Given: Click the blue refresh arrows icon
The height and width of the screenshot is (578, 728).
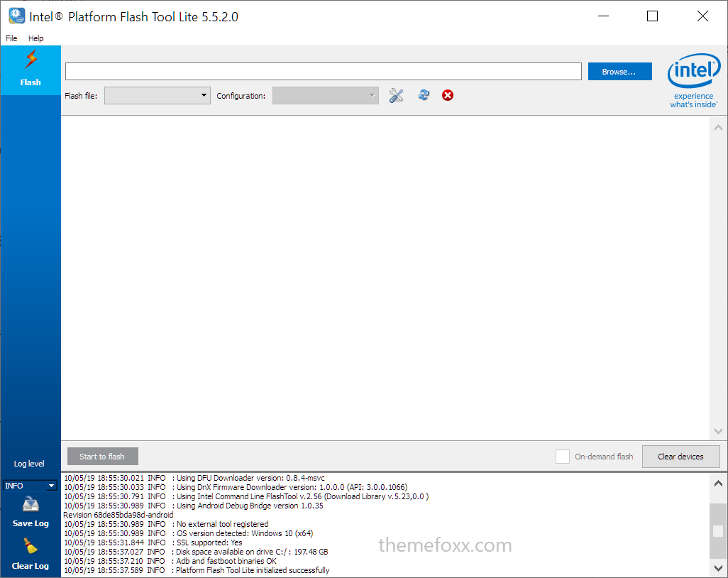Looking at the screenshot, I should pyautogui.click(x=424, y=94).
